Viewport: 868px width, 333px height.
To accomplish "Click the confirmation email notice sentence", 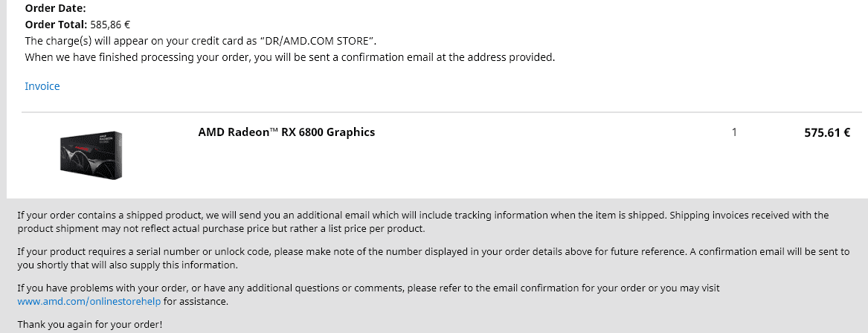I will [x=289, y=57].
